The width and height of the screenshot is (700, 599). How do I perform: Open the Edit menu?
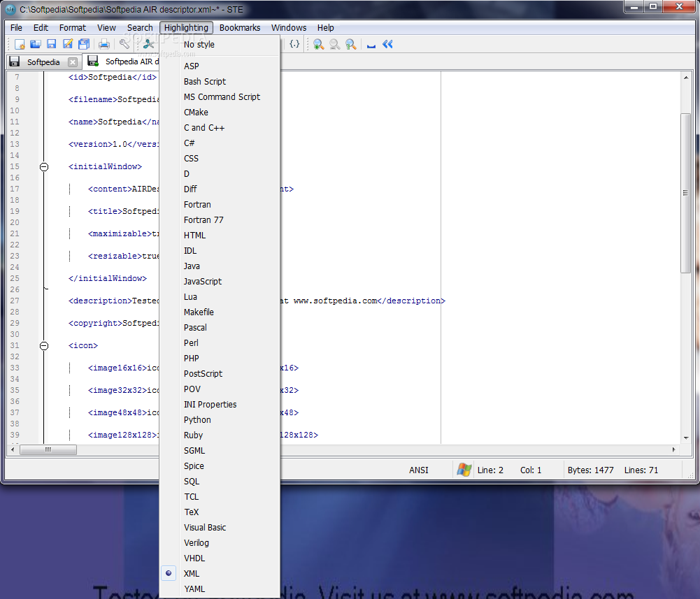pos(41,28)
